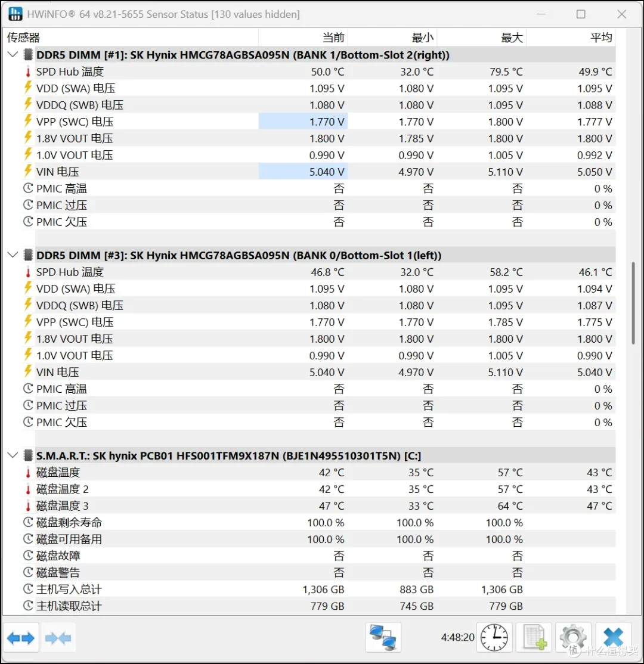Collapse the DDR5 DIMM [#1] sensor group
Viewport: 644px width, 664px height.
[13, 55]
